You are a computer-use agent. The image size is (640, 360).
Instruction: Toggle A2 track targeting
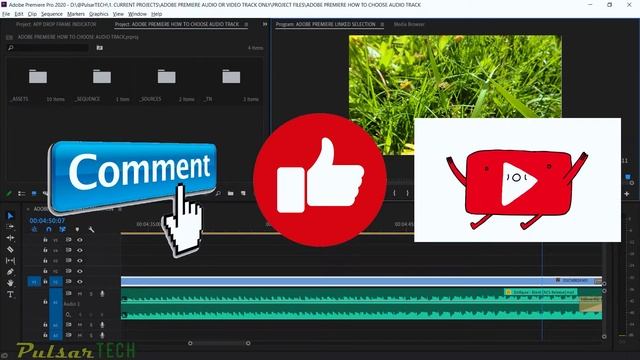click(x=56, y=325)
